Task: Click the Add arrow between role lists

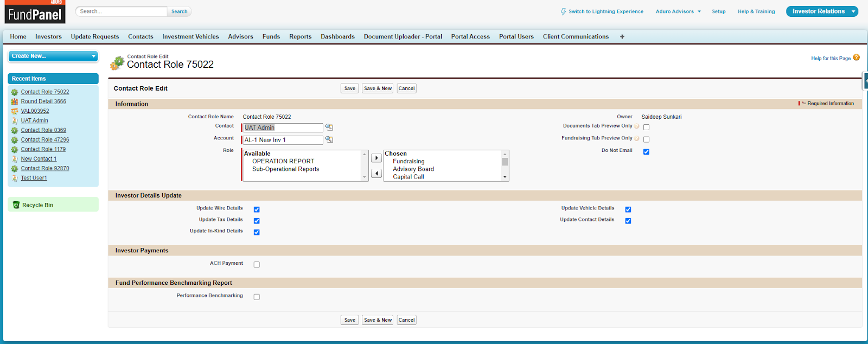Action: (376, 158)
